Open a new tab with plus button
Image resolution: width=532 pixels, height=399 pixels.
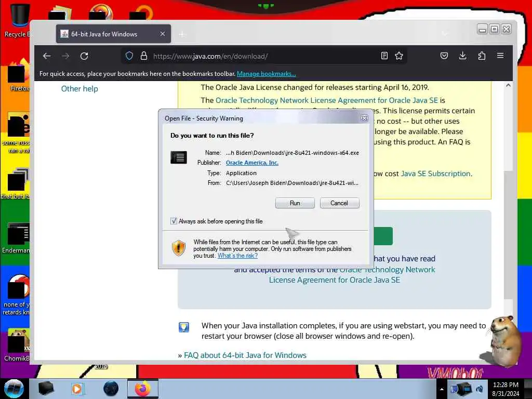coord(182,34)
